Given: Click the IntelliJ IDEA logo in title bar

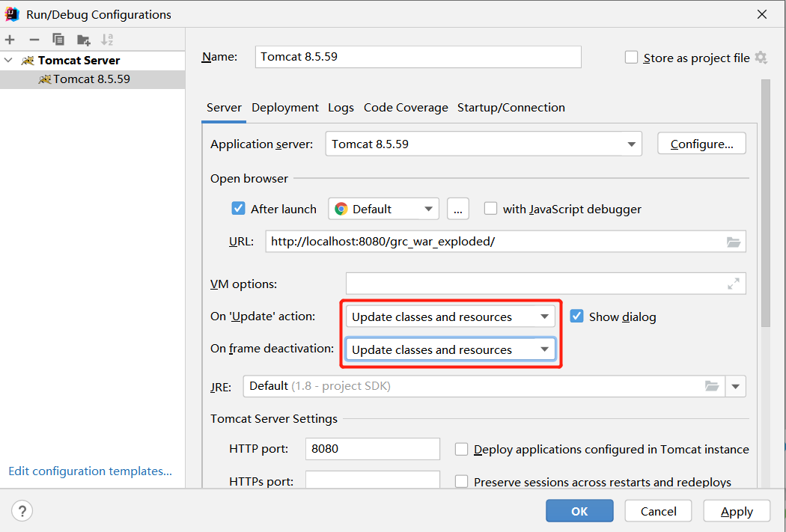Looking at the screenshot, I should point(12,14).
